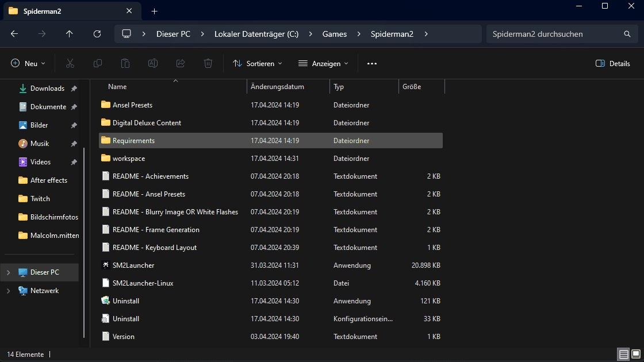The image size is (644, 362).
Task: Click the Paste clipboard icon
Action: [125, 63]
